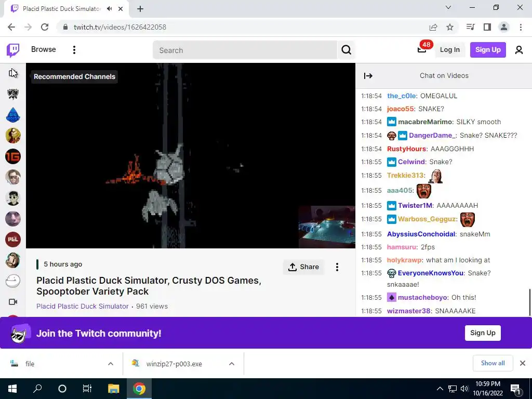Image resolution: width=532 pixels, height=399 pixels.
Task: Open the tab search chevron
Action: 448,7
